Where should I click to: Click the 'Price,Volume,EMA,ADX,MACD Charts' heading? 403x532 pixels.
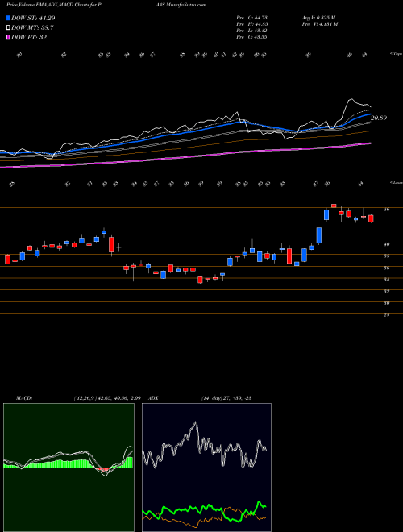click(x=49, y=5)
